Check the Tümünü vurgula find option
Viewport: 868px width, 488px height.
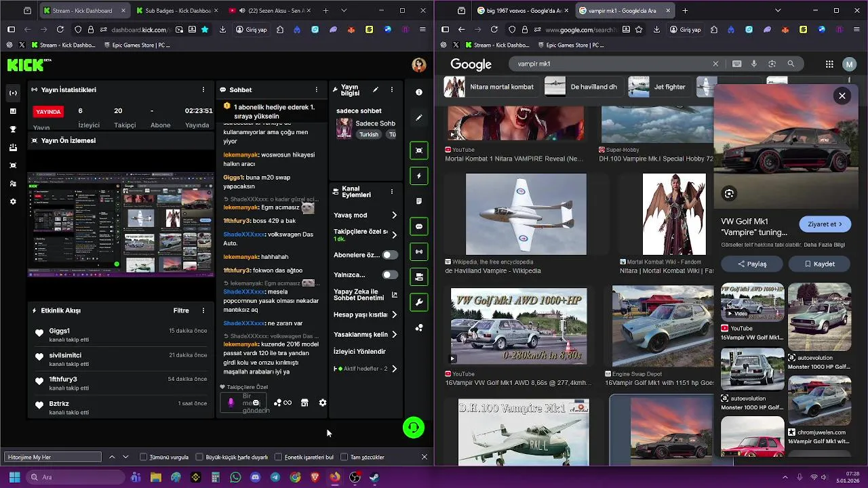144,457
